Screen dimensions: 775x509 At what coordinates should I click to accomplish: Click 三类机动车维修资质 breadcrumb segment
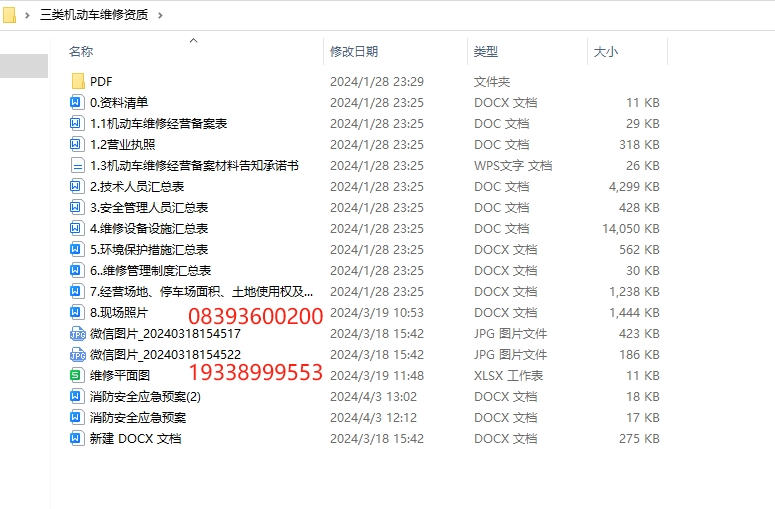coord(94,15)
